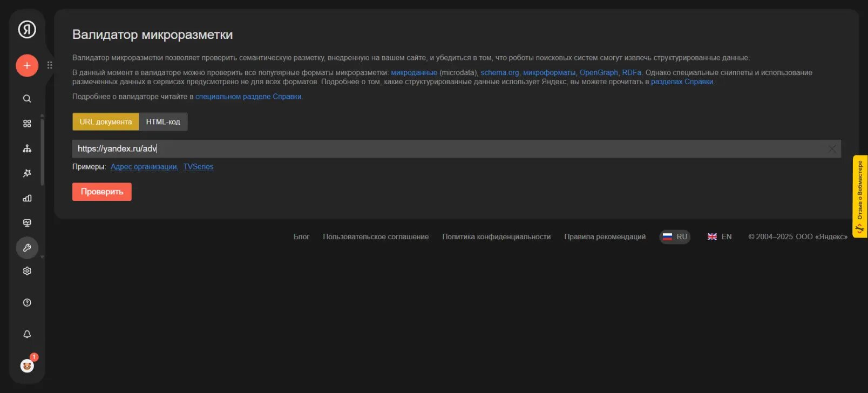Click the 'Валидатор микроразметки' heading
The width and height of the screenshot is (868, 393).
pos(153,35)
